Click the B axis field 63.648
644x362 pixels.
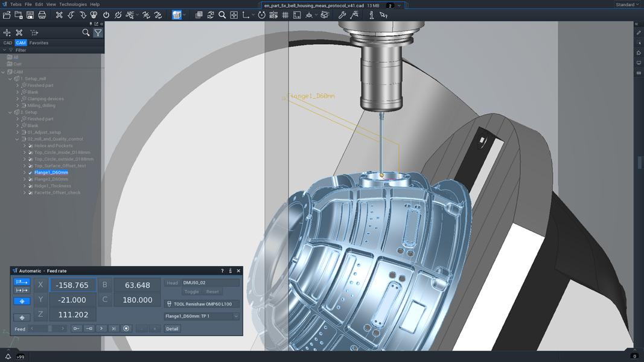pos(137,285)
